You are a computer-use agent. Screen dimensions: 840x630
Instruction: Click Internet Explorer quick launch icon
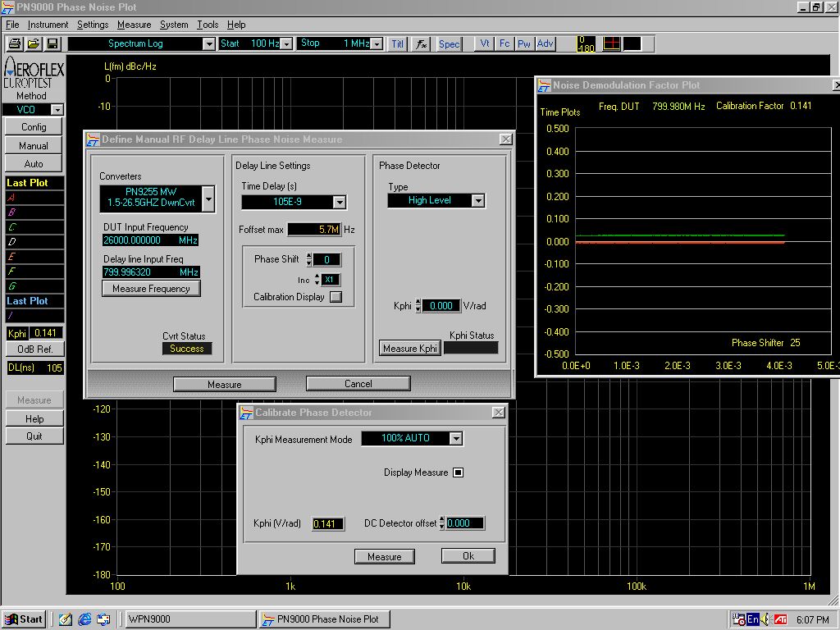click(x=84, y=619)
